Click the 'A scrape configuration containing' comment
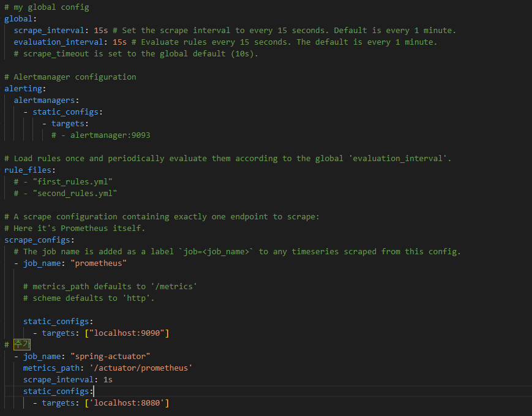Viewport: 532px width, 416px height. click(162, 217)
